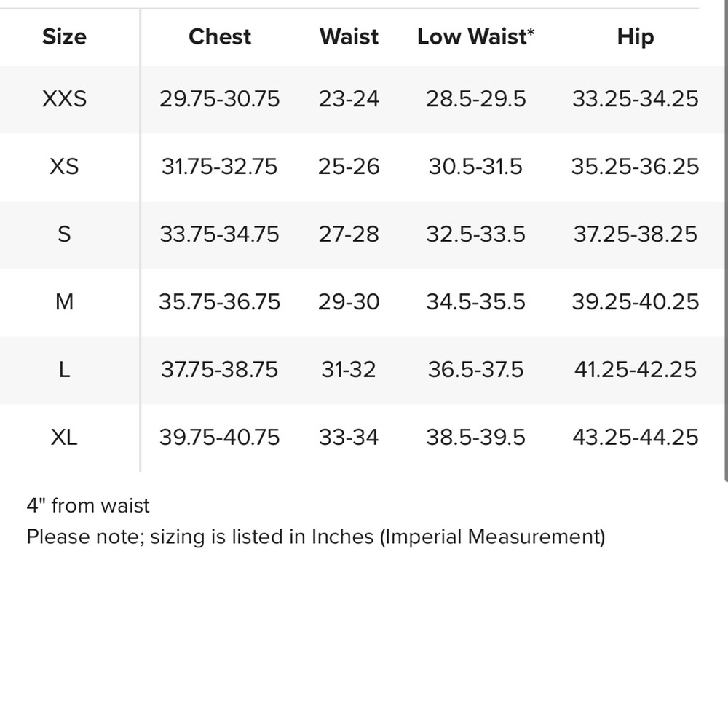Select the S size row label
The width and height of the screenshot is (728, 728).
click(64, 234)
